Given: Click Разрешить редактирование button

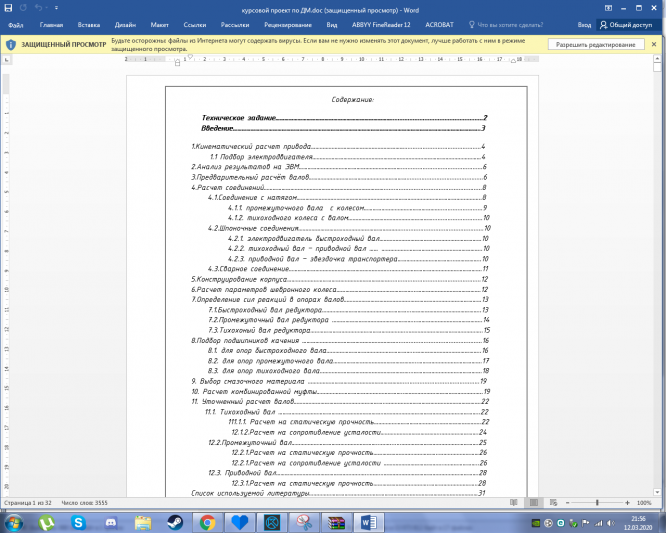Looking at the screenshot, I should coord(595,45).
